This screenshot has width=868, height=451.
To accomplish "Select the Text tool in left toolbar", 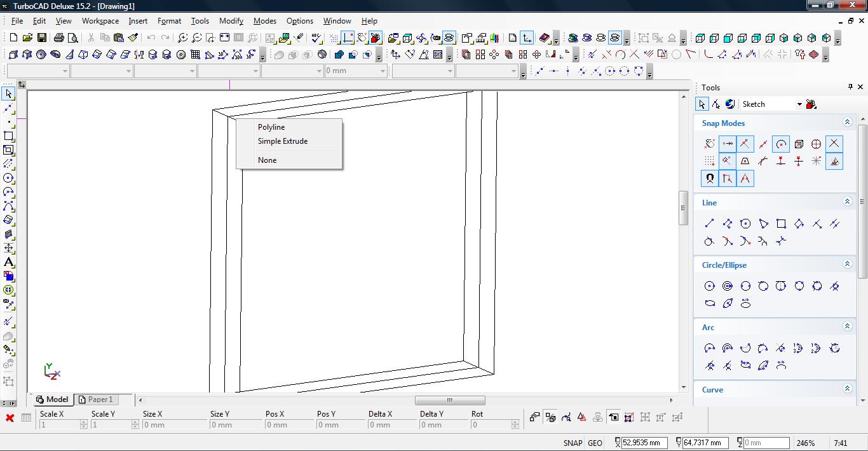I will (x=9, y=262).
